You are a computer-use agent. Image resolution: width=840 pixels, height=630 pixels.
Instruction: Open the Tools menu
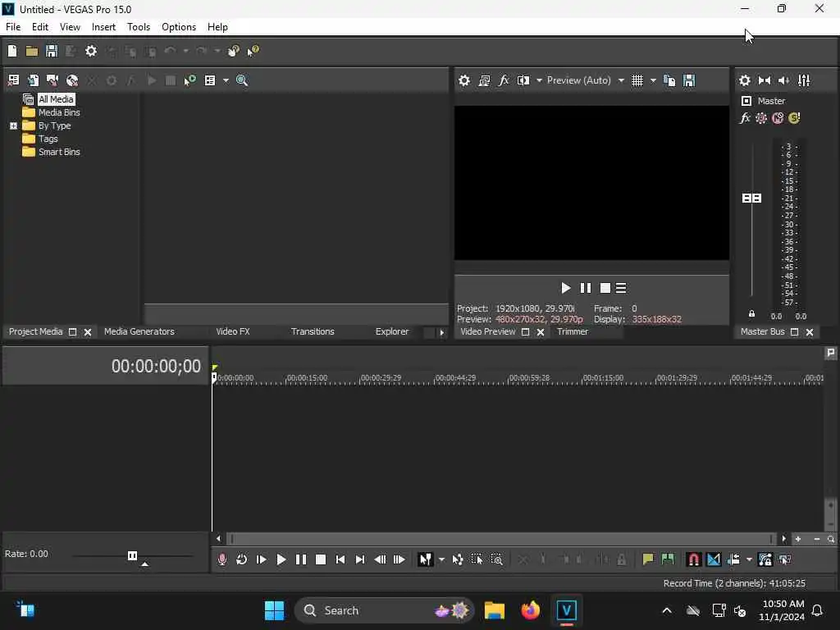pos(139,27)
